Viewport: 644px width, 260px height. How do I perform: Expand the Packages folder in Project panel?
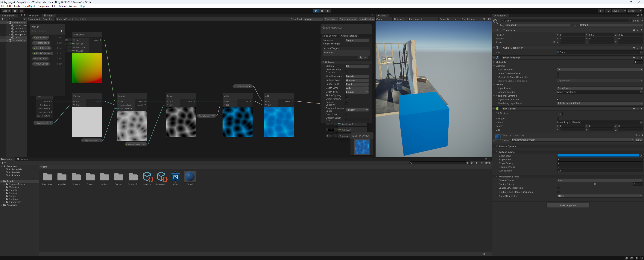click(x=2, y=205)
